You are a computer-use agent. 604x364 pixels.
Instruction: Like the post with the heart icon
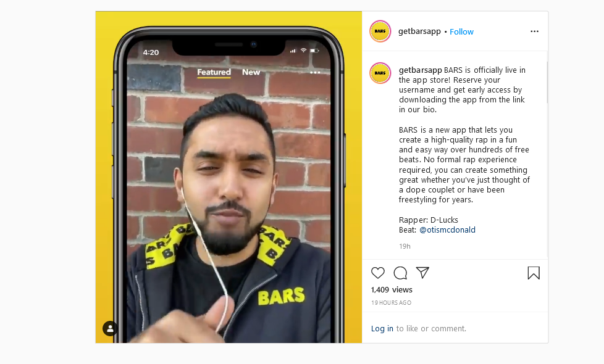coord(378,273)
